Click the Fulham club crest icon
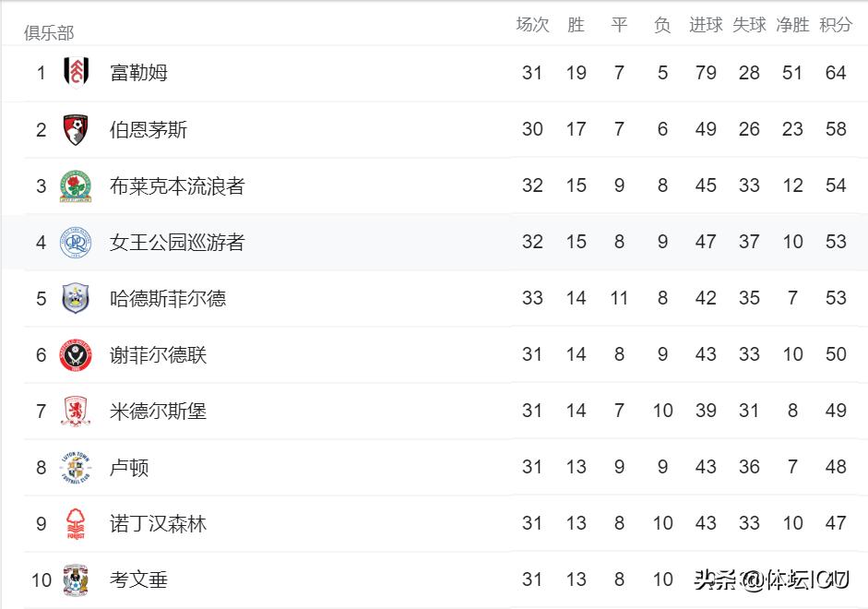Viewport: 868px width, 609px height. [x=76, y=73]
